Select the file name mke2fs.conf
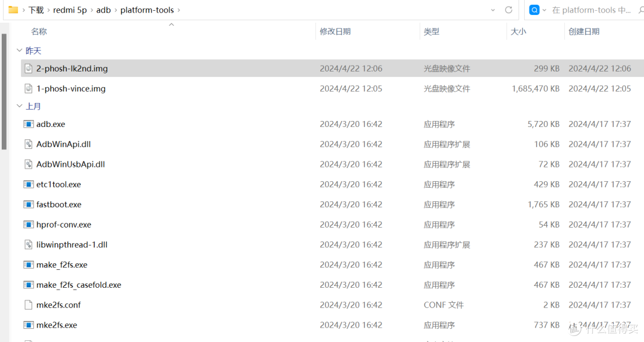The height and width of the screenshot is (342, 644). (x=58, y=305)
